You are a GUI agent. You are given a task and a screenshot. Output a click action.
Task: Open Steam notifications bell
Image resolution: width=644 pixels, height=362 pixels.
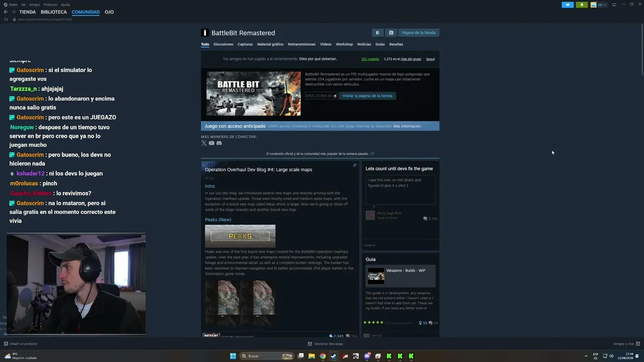(x=582, y=5)
